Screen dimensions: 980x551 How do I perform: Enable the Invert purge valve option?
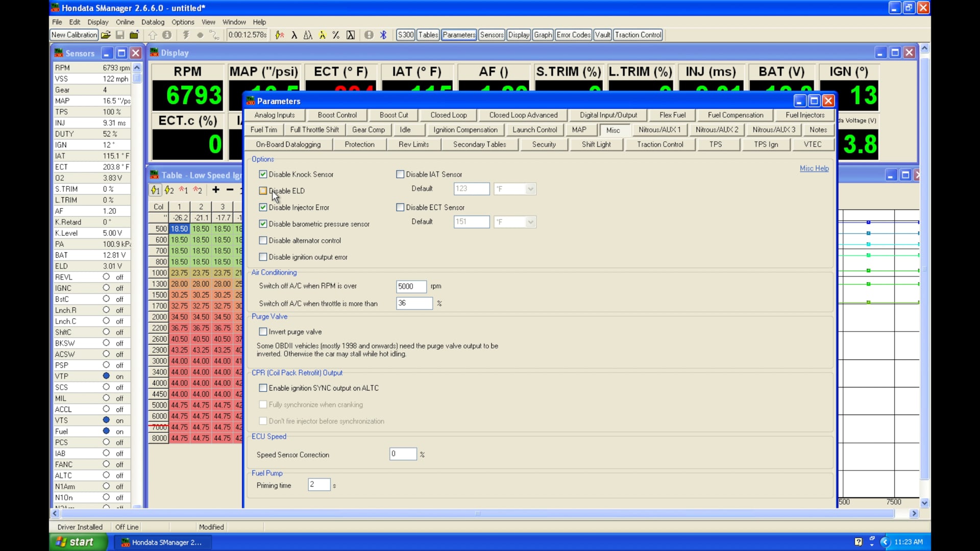(x=263, y=331)
